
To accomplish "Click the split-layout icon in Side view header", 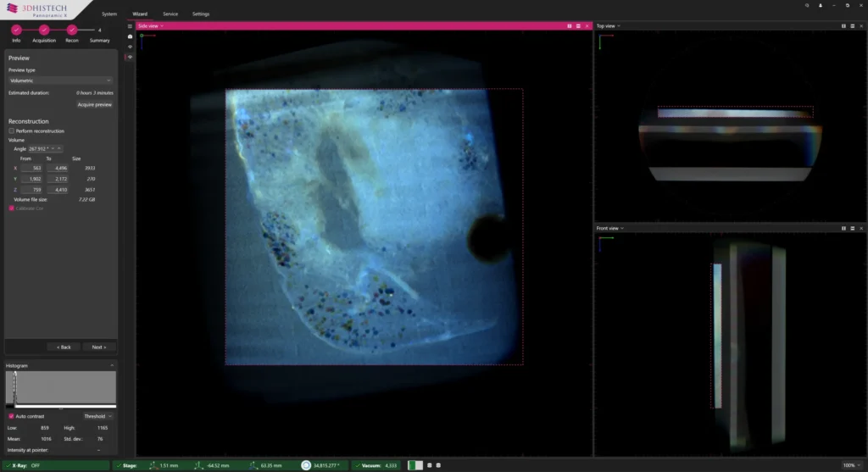I will click(569, 26).
